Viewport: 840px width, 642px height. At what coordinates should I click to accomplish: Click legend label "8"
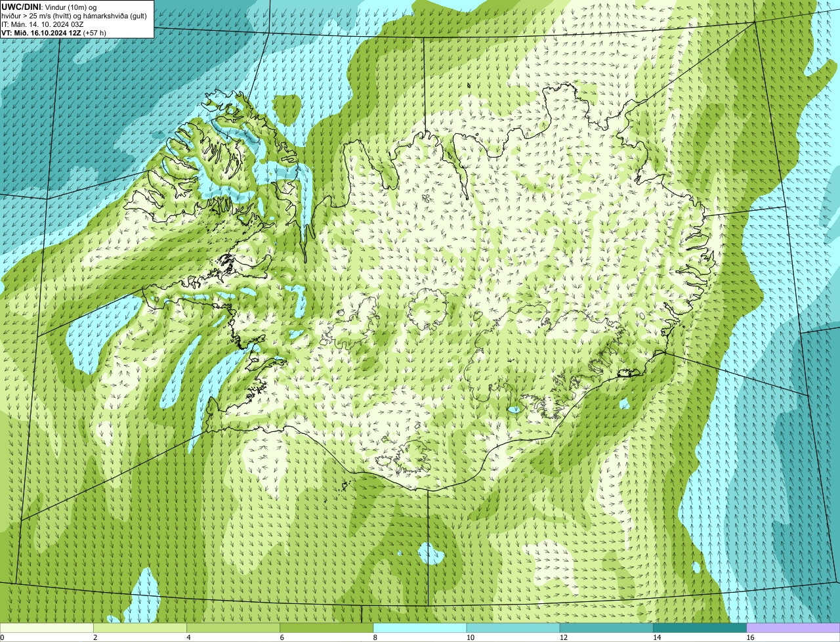pyautogui.click(x=375, y=637)
